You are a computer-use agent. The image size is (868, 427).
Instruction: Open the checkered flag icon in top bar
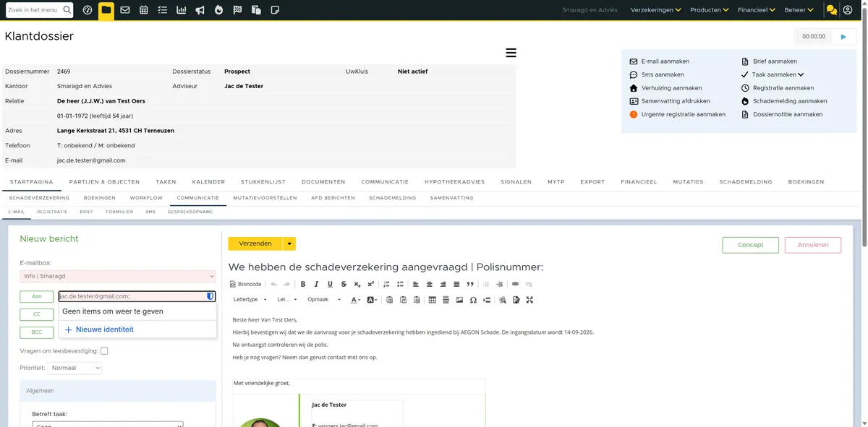point(238,10)
